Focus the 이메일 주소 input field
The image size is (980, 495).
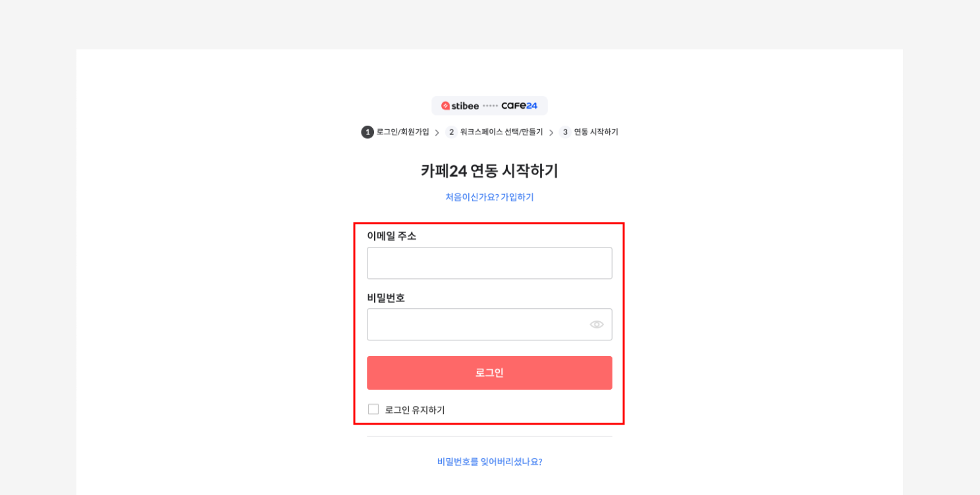pos(489,263)
